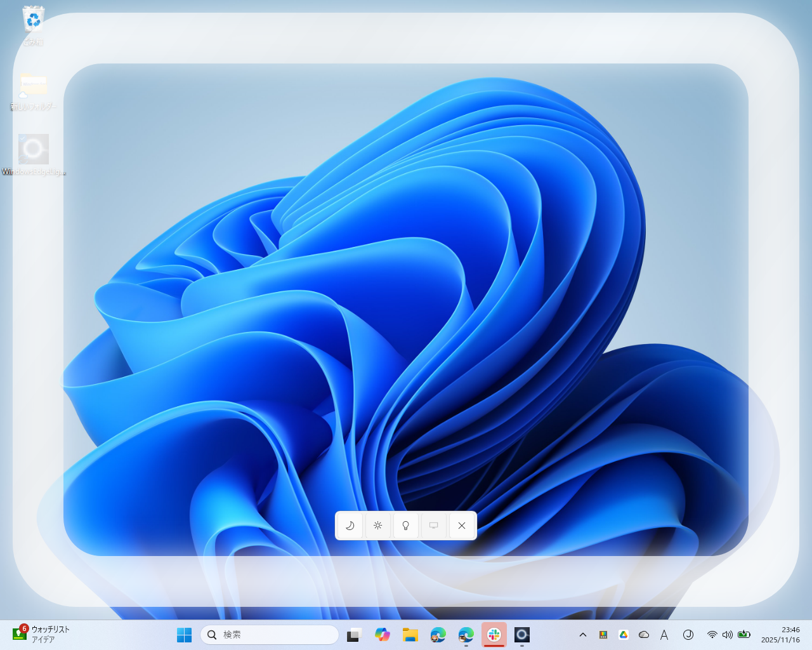Expand hidden system tray icons
Viewport: 812px width, 650px height.
pyautogui.click(x=582, y=634)
